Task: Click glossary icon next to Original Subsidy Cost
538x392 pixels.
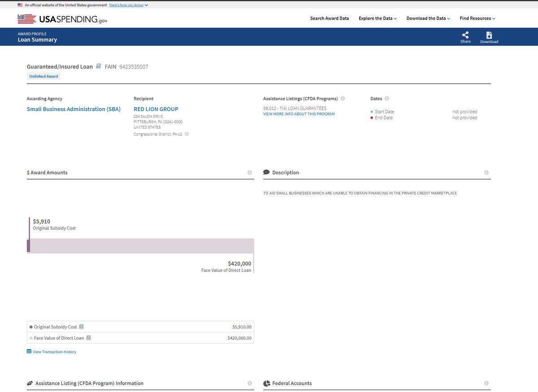Action: 82,327
